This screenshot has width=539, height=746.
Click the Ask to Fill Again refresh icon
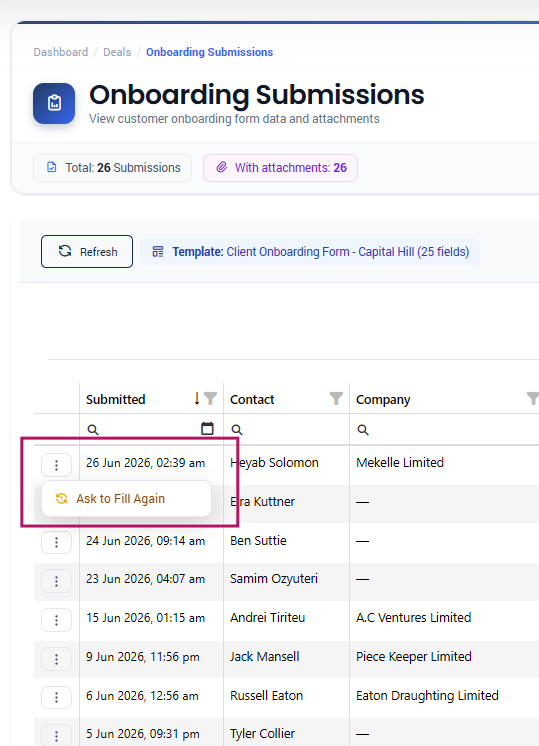(61, 498)
